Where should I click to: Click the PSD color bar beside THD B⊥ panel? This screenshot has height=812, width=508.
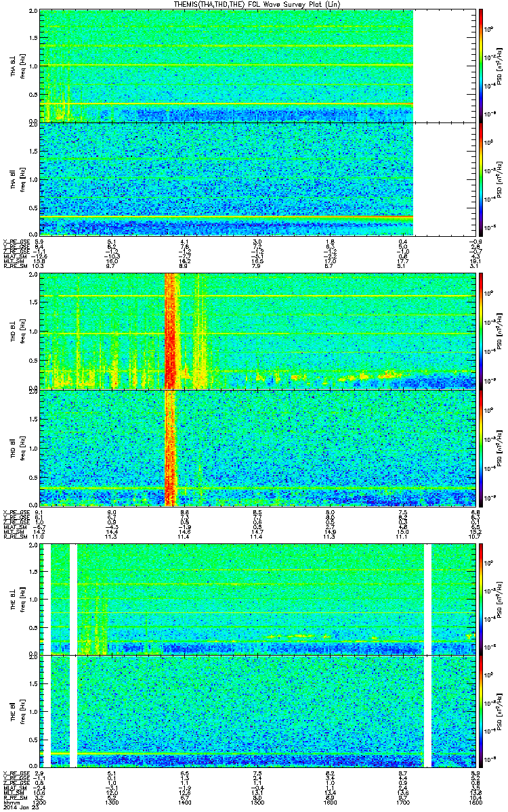(x=480, y=330)
